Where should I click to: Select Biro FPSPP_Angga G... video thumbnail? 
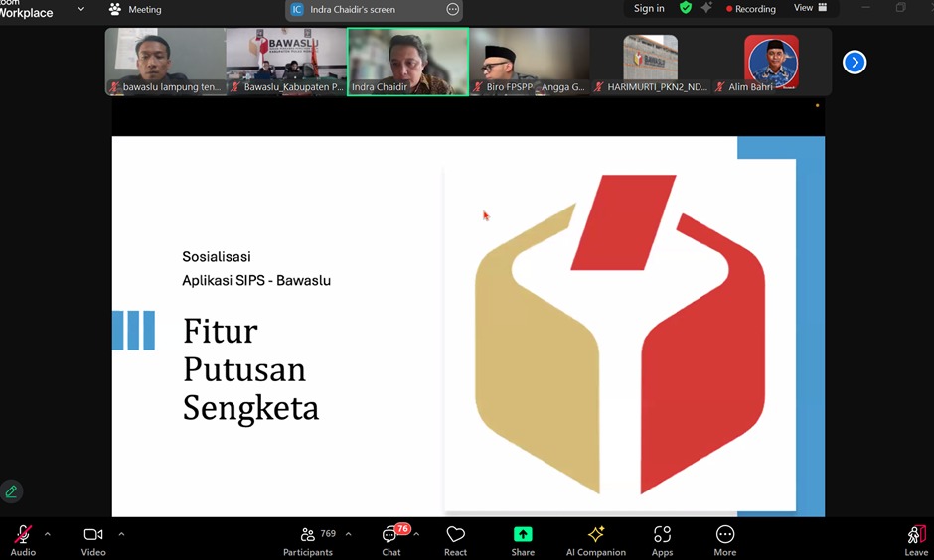click(530, 62)
